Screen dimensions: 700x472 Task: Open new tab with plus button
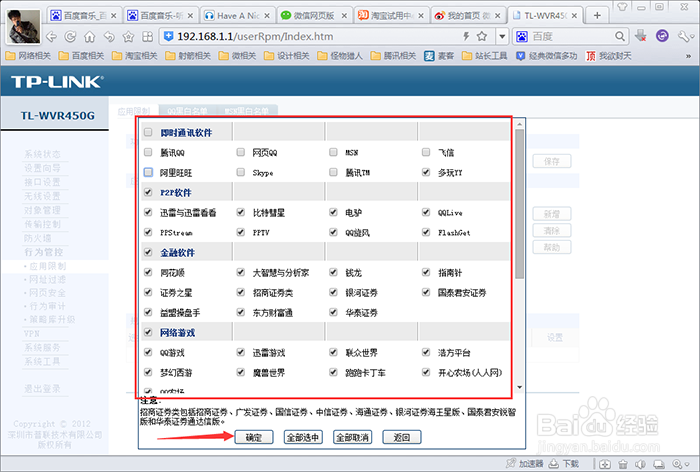[x=597, y=16]
